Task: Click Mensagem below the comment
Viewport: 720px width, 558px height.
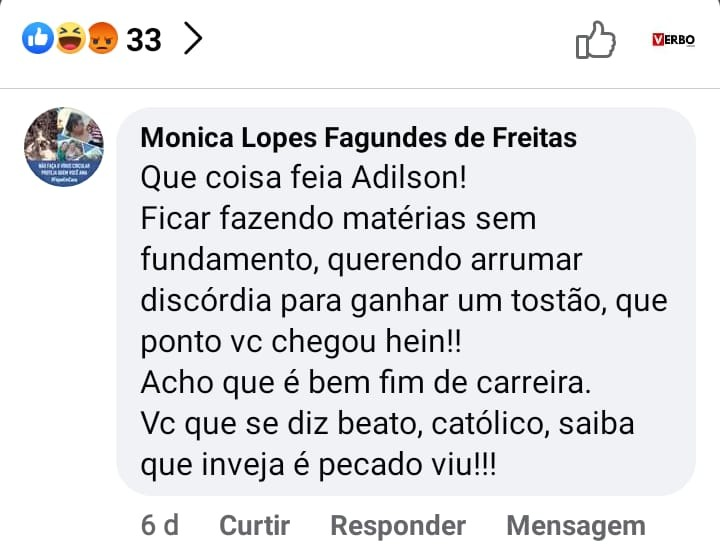Action: 575,525
